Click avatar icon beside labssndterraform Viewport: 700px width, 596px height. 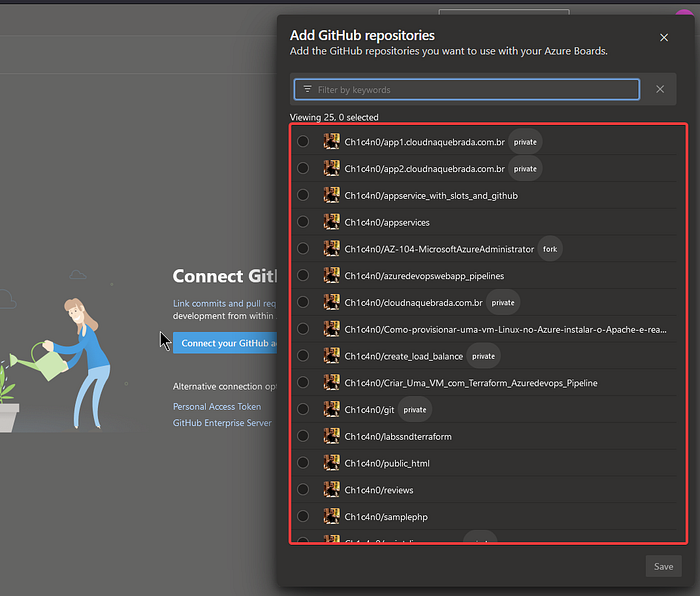(x=331, y=436)
